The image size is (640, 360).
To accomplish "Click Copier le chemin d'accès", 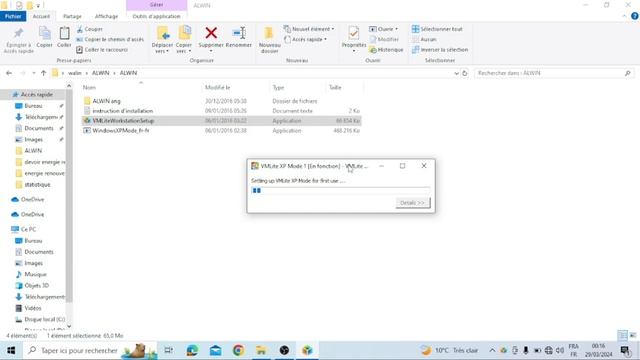I will 110,39.
